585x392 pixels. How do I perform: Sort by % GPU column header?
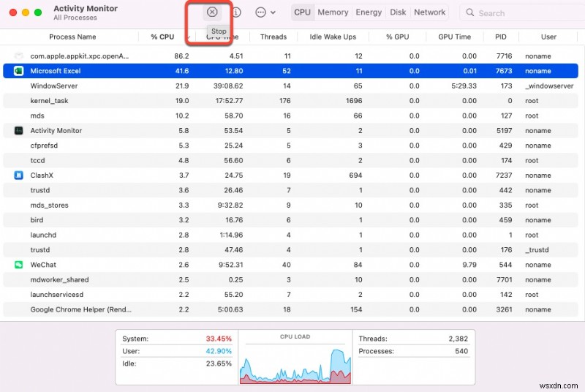[397, 37]
